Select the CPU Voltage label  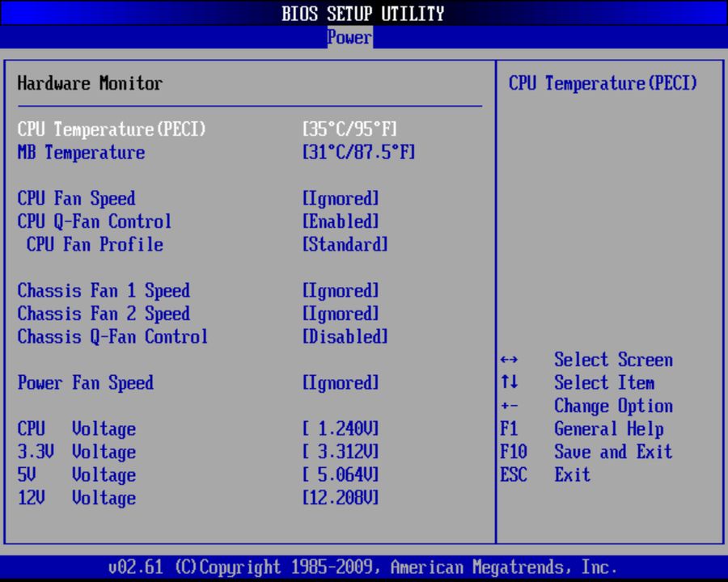point(77,429)
